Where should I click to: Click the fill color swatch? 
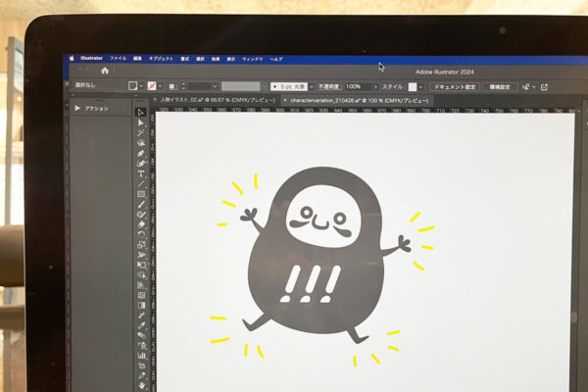pyautogui.click(x=132, y=86)
